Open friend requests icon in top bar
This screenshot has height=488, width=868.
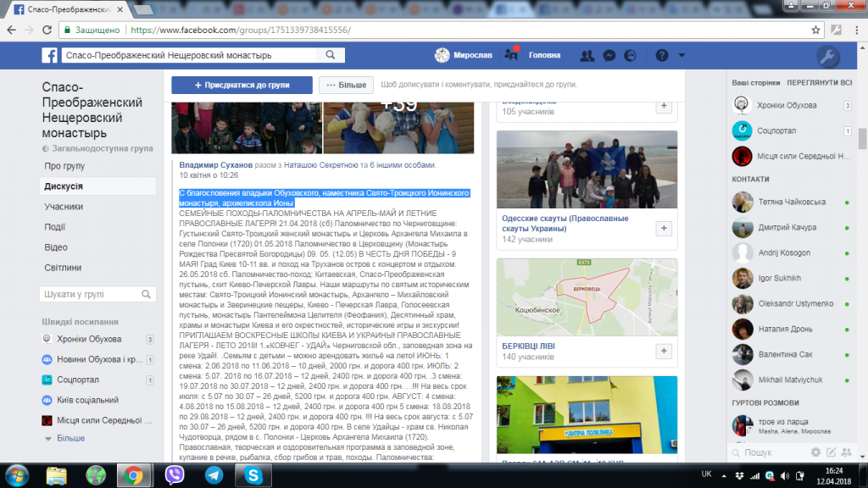click(x=587, y=55)
